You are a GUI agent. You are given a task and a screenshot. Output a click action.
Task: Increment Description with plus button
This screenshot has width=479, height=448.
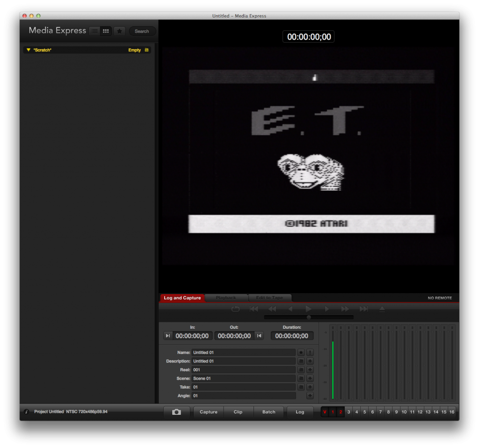click(x=310, y=361)
